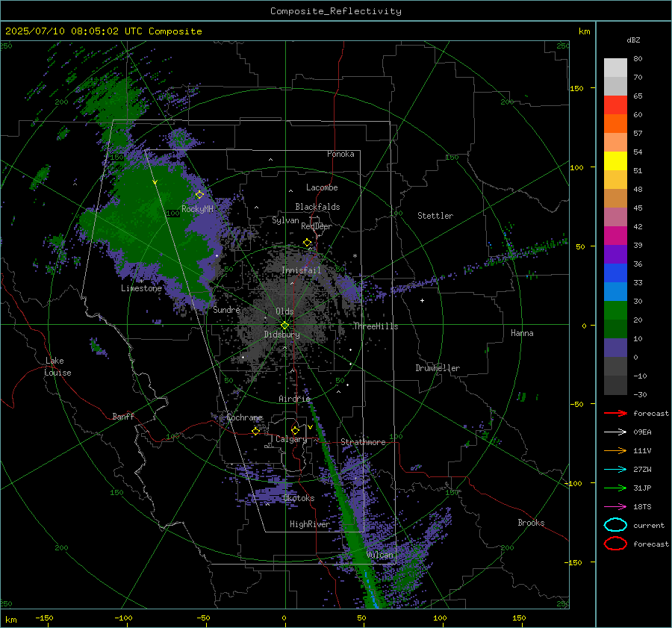Image resolution: width=672 pixels, height=628 pixels.
Task: Click the Ponoka city label
Action: click(x=340, y=154)
